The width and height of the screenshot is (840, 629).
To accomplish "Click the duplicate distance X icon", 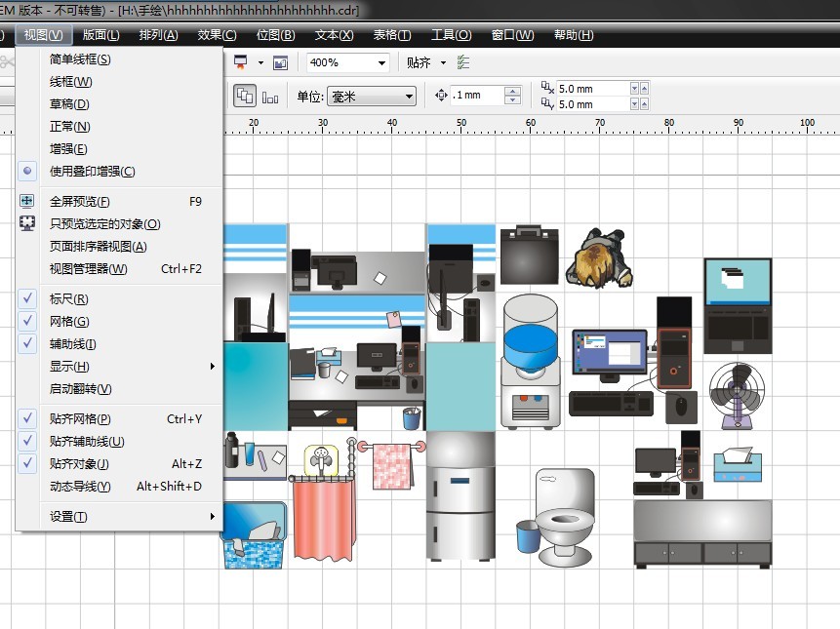I will point(547,88).
